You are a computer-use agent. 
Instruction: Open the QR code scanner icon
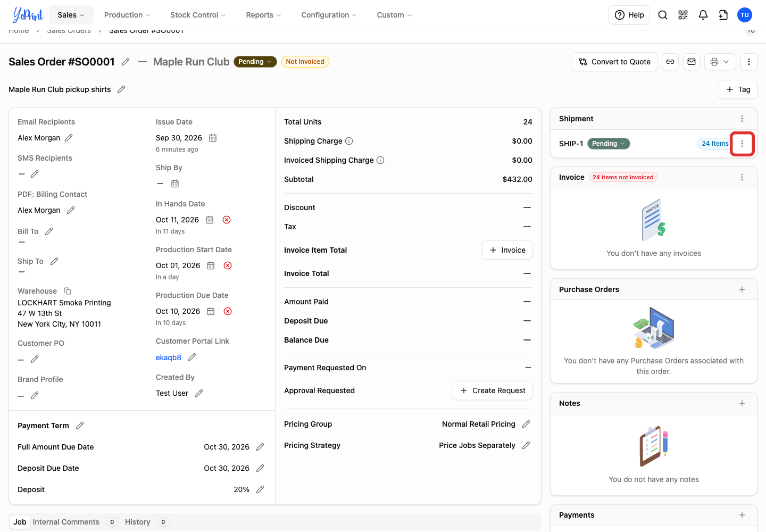pos(683,15)
